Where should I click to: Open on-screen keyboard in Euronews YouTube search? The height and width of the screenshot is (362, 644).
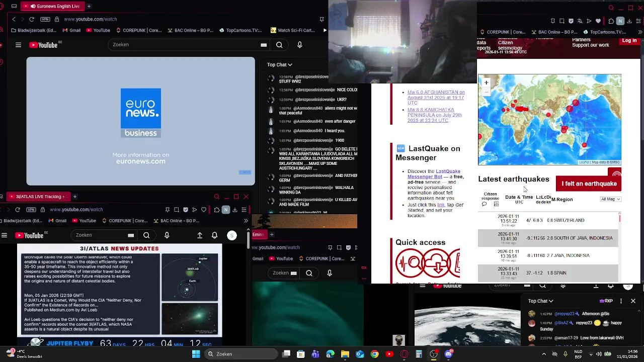tap(264, 45)
